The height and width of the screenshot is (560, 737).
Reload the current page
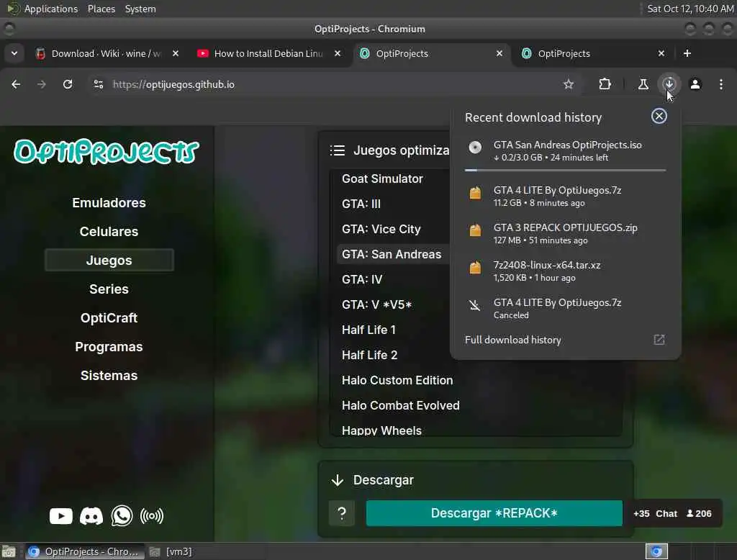pos(68,84)
